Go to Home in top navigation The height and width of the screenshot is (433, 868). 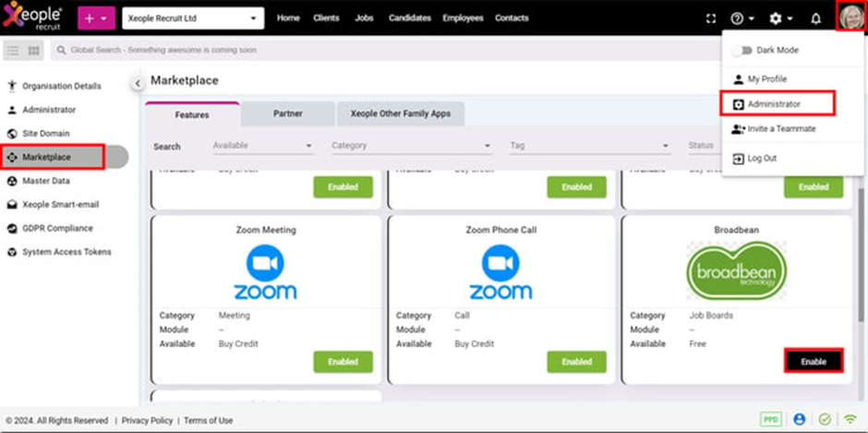(x=288, y=18)
